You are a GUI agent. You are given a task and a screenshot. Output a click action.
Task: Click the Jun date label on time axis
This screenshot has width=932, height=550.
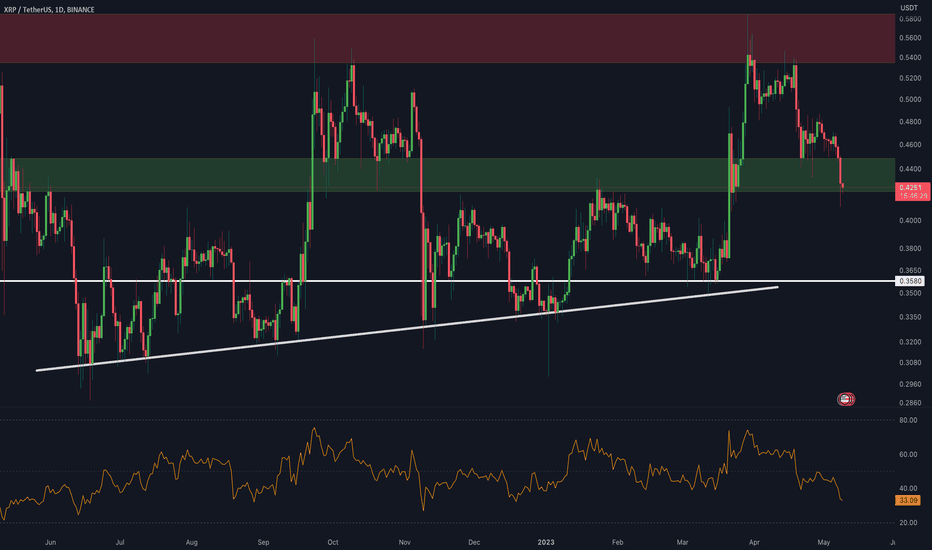[51, 542]
